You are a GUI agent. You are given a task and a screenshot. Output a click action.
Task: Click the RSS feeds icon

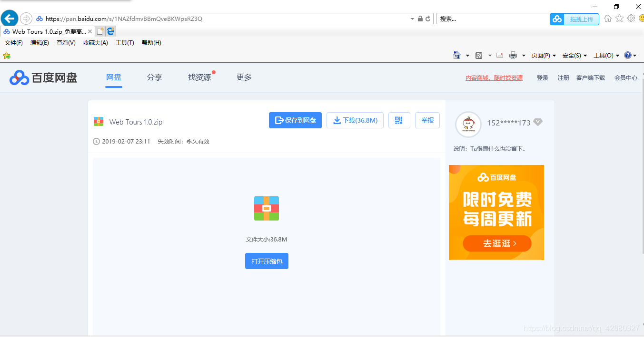click(x=479, y=55)
